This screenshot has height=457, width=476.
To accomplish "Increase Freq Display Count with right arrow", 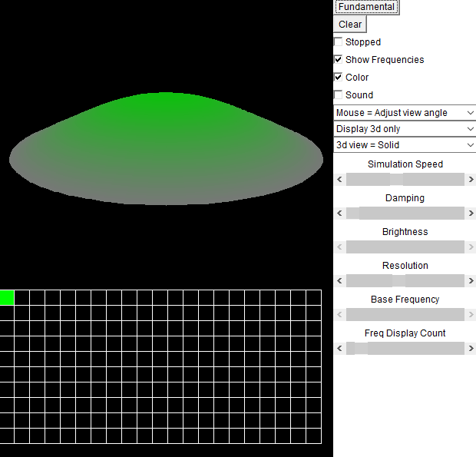I will pyautogui.click(x=471, y=348).
